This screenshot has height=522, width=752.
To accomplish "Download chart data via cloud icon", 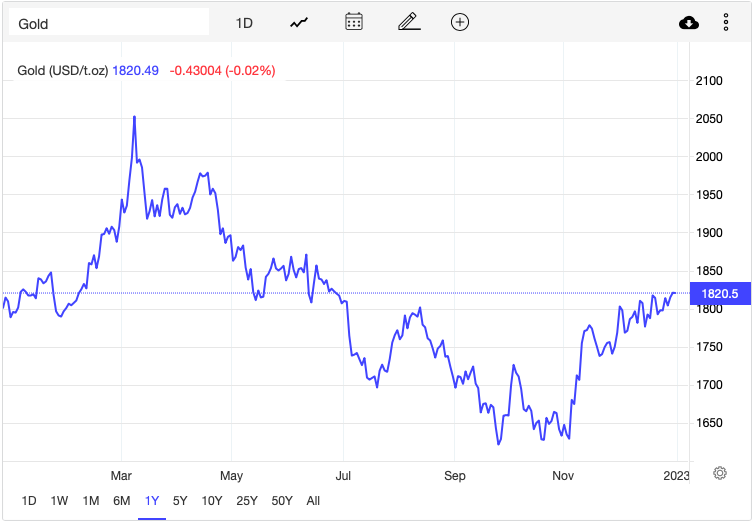I will 689,23.
